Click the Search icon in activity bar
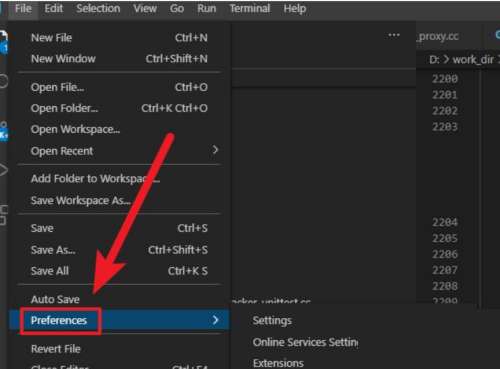This screenshot has width=500, height=369. coord(3,81)
